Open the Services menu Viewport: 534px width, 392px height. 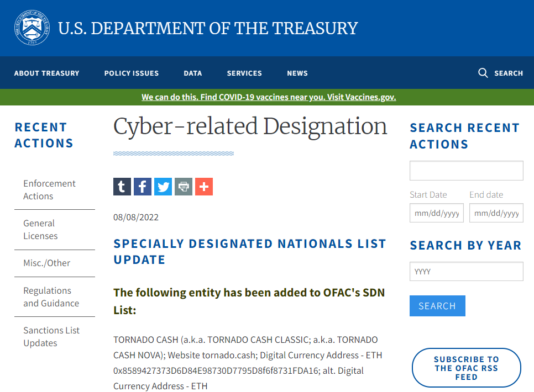tap(244, 73)
